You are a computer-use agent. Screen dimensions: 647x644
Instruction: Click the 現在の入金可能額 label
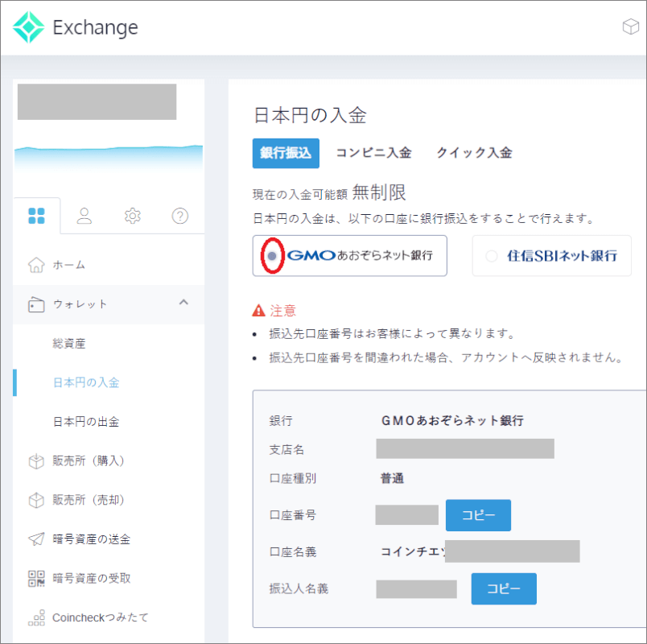[x=300, y=194]
